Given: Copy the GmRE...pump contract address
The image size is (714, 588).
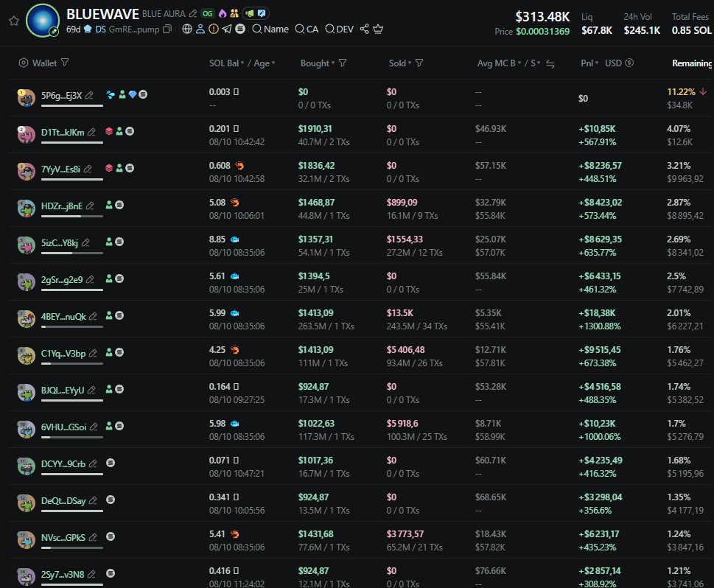Looking at the screenshot, I should coord(167,29).
